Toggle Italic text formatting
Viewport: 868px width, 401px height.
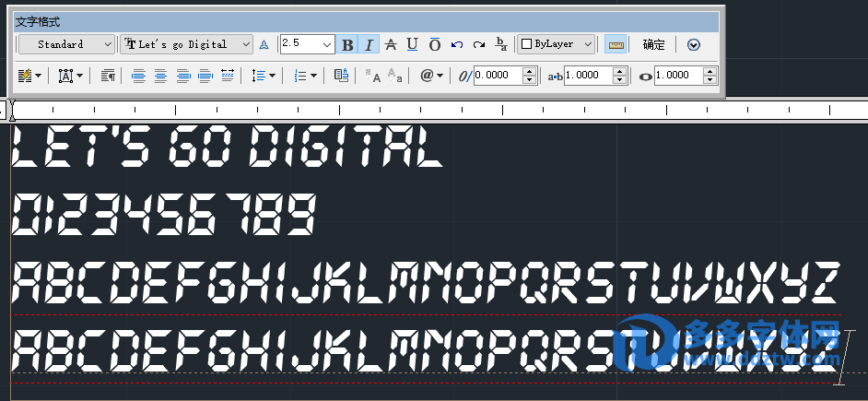click(369, 44)
